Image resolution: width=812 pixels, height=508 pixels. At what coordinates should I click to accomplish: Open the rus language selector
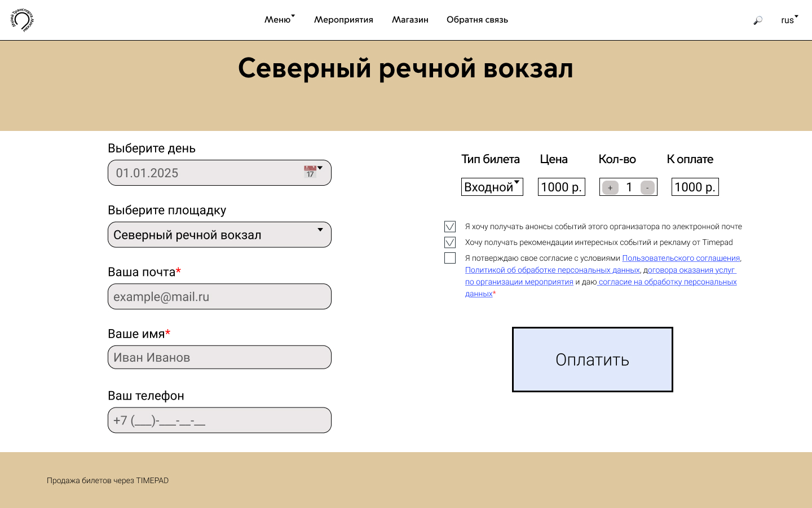pos(789,20)
